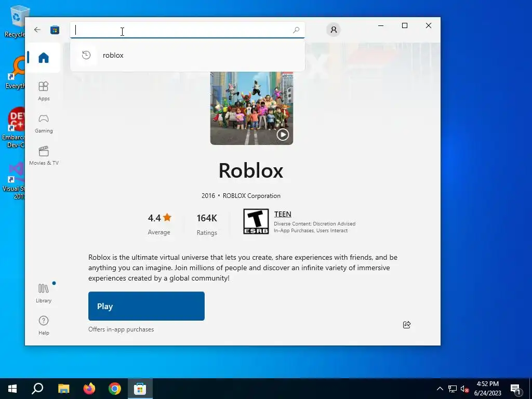Image resolution: width=532 pixels, height=399 pixels.
Task: Click the ESRB rating badge
Action: (256, 221)
